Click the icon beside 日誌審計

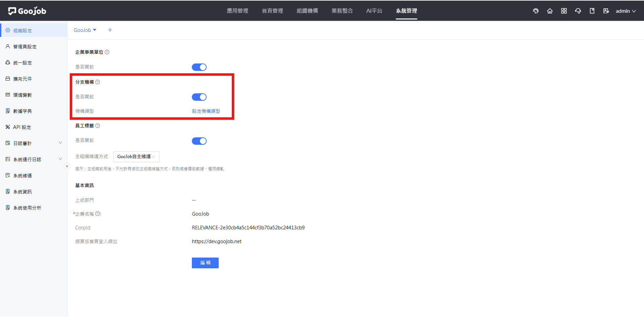[x=8, y=143]
